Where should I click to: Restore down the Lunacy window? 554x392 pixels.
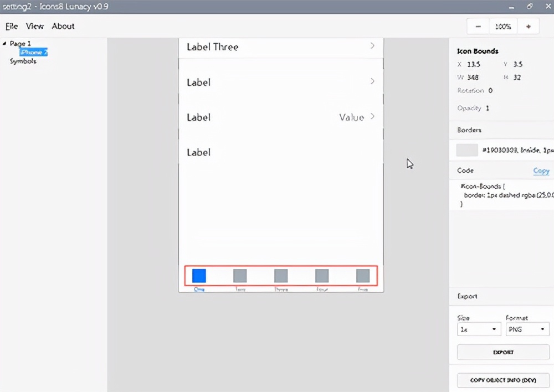coord(529,6)
